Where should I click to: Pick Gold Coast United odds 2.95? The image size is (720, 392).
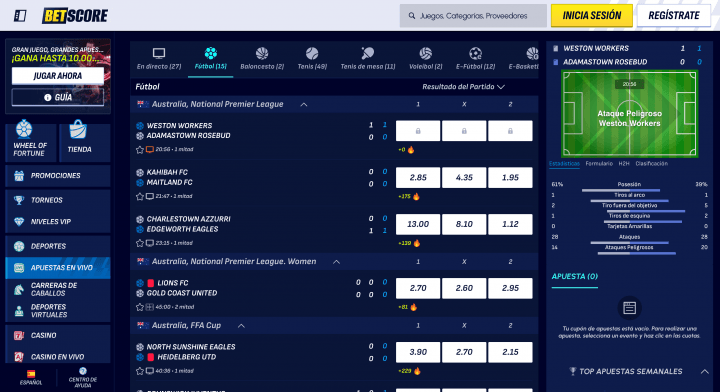[x=510, y=288]
